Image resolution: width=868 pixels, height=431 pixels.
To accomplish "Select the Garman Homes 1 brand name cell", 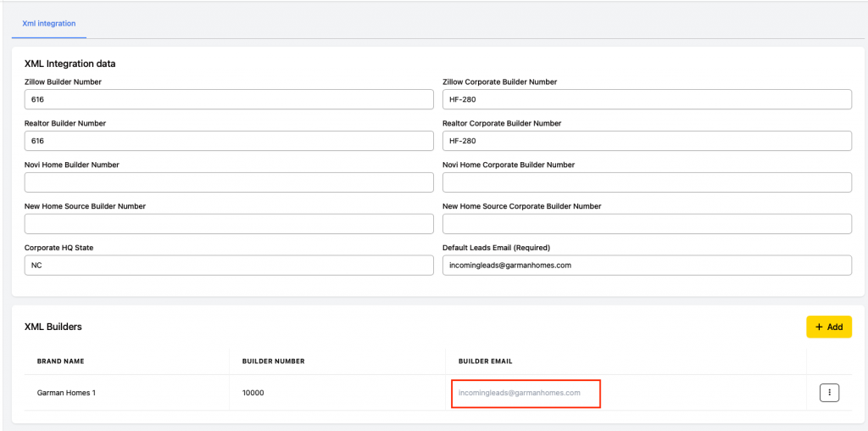I will (x=127, y=393).
